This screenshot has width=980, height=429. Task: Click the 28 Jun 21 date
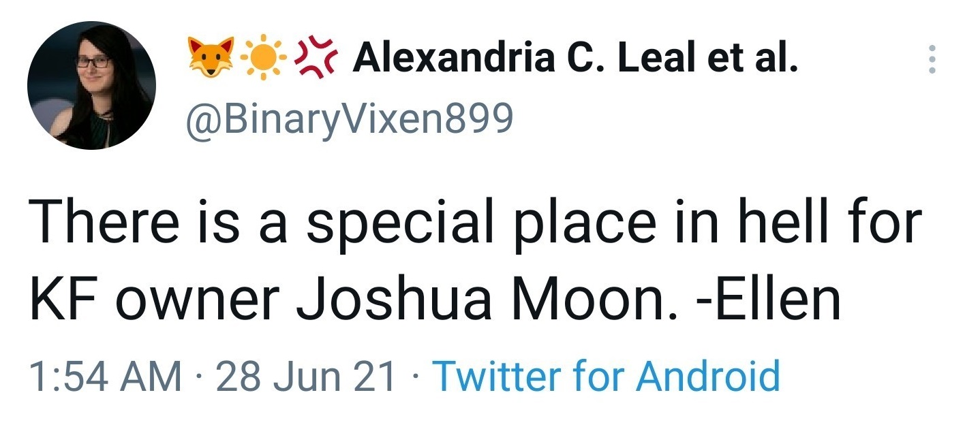306,375
